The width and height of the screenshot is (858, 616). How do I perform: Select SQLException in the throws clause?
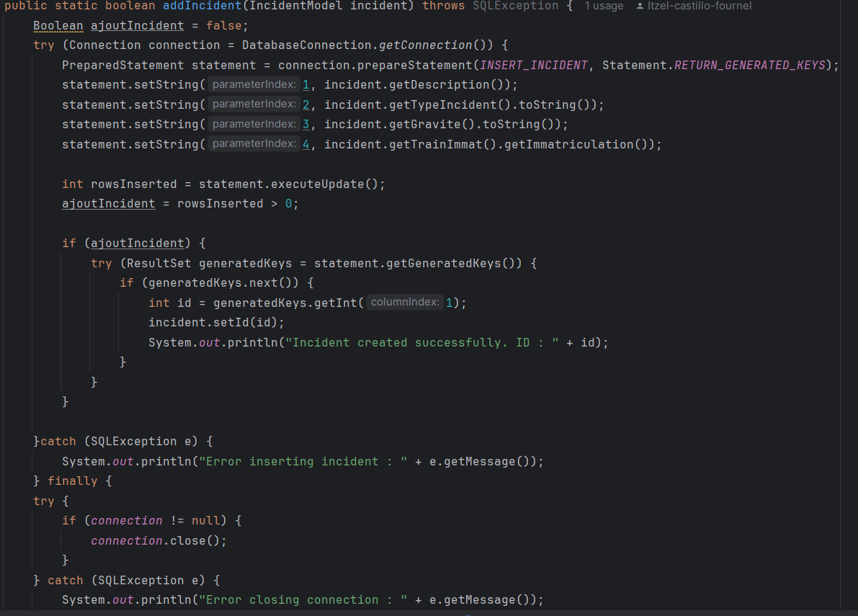tap(515, 6)
